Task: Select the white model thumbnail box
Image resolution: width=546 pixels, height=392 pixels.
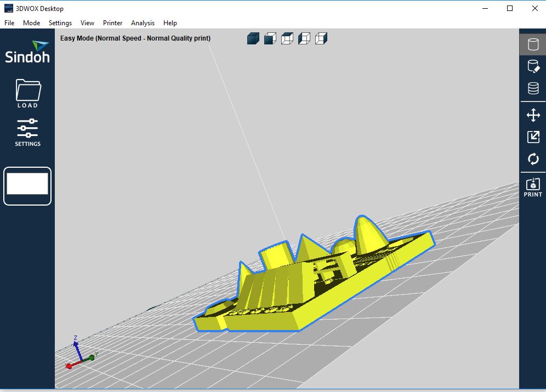Action: pyautogui.click(x=27, y=186)
